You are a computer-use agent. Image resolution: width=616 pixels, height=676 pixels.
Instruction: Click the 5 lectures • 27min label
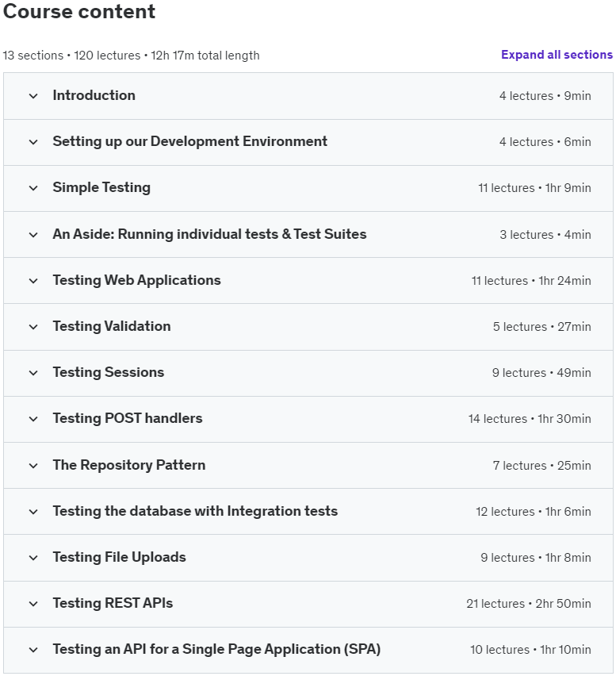542,327
